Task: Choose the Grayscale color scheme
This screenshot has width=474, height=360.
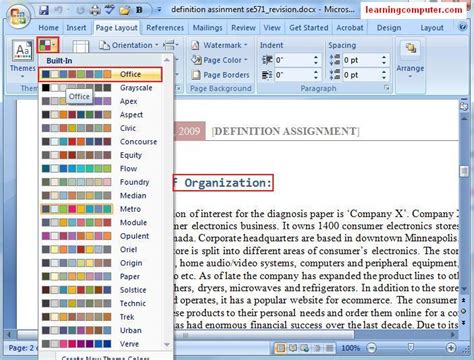Action: coord(106,88)
